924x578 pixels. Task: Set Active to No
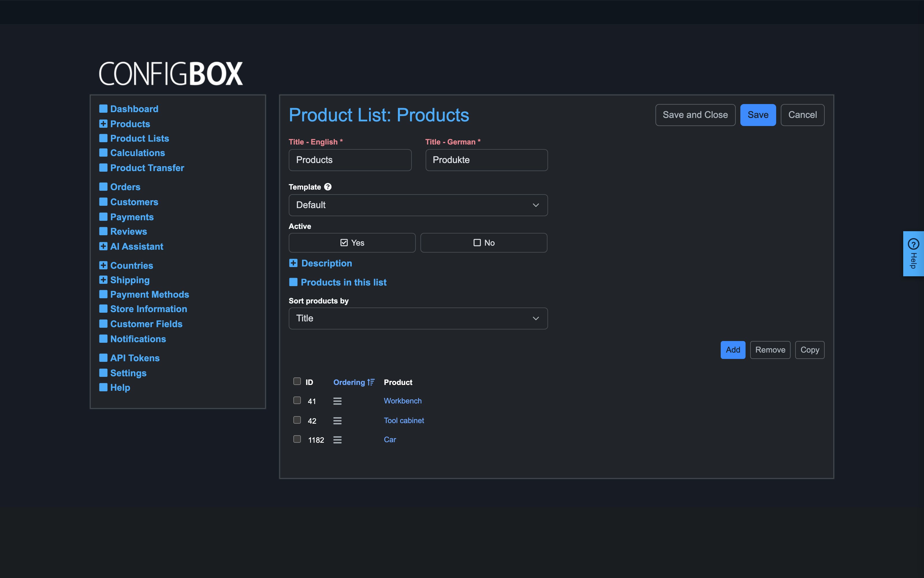(x=484, y=243)
